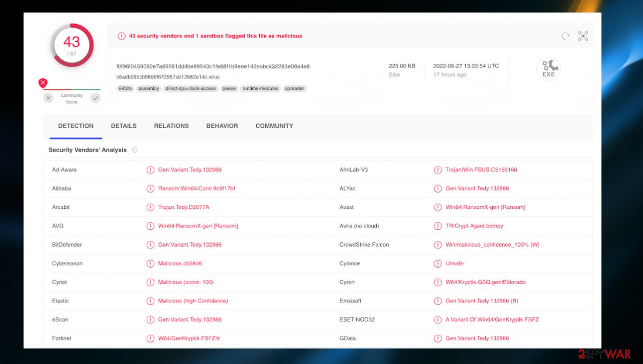The height and width of the screenshot is (364, 643).
Task: Click the warning icon in Fortinet row
Action: 150,338
